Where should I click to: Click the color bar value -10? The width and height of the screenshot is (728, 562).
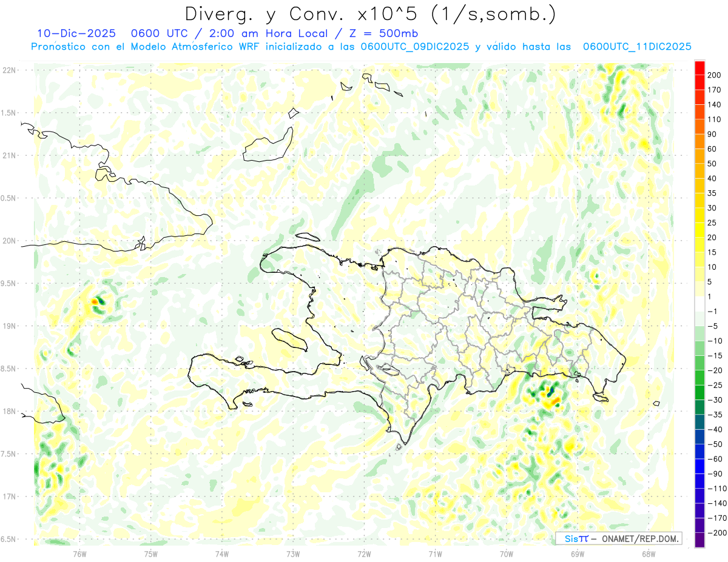pyautogui.click(x=716, y=341)
